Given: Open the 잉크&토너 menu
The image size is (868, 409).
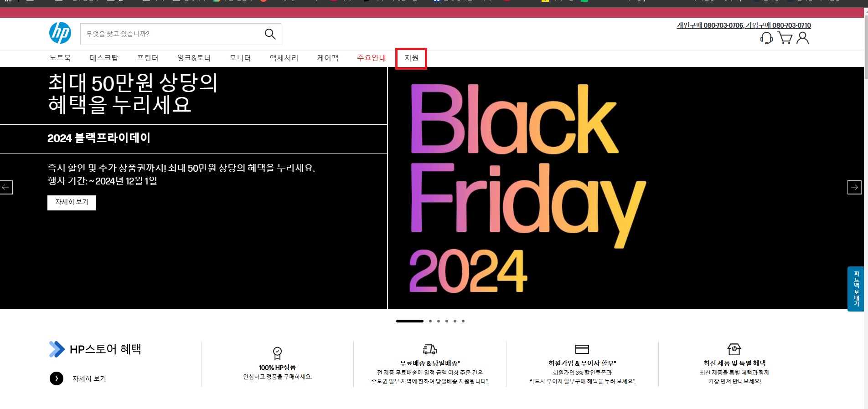Looking at the screenshot, I should coord(194,58).
